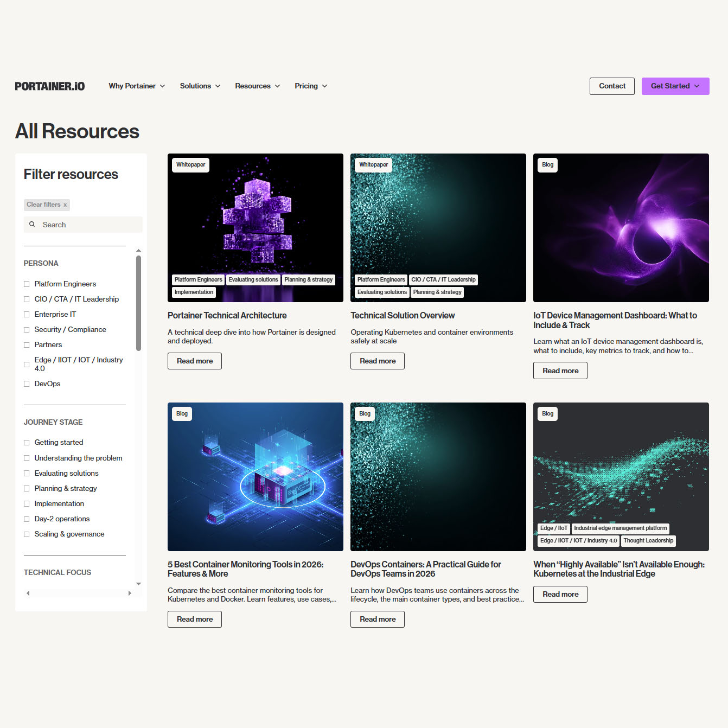Open the Portainer Technical Architecture title link
This screenshot has width=728, height=728.
(x=227, y=315)
